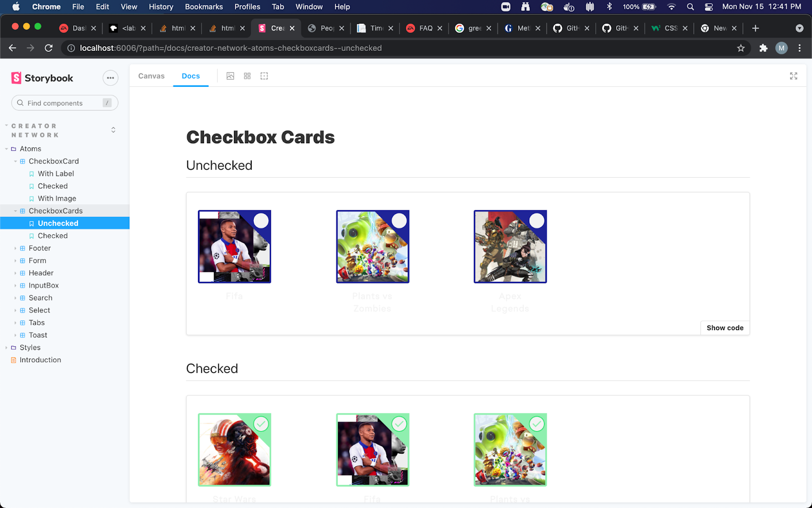This screenshot has width=812, height=508.
Task: Open the Introduction document
Action: coord(40,360)
